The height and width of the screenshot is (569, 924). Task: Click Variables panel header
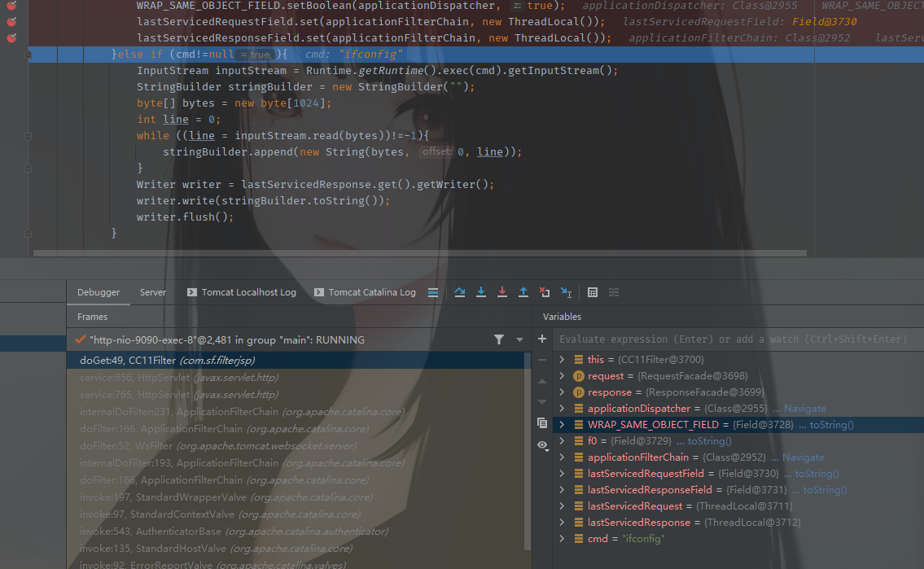tap(563, 317)
